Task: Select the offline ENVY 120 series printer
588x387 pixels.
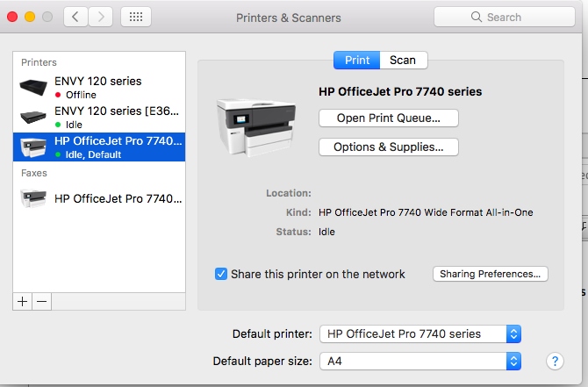Action: coord(98,87)
